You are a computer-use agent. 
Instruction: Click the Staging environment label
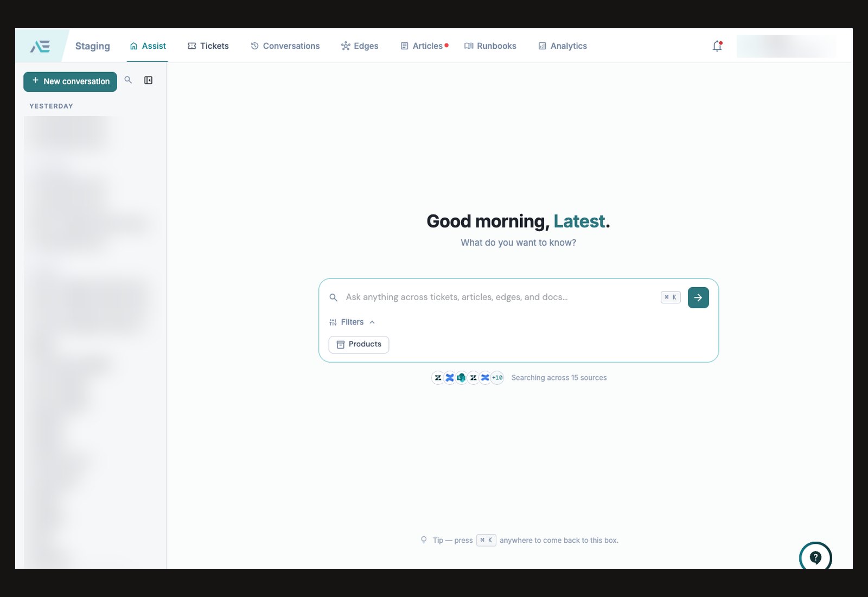click(x=93, y=46)
